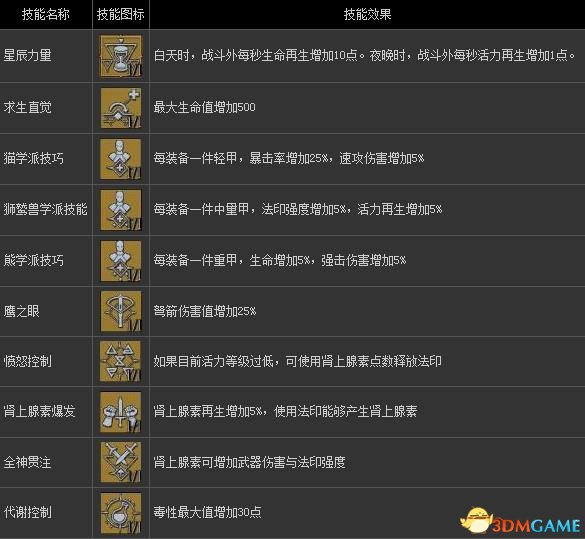The width and height of the screenshot is (585, 539).
Task: Select the skill name 肾上腺素爆发
Action: (x=40, y=411)
